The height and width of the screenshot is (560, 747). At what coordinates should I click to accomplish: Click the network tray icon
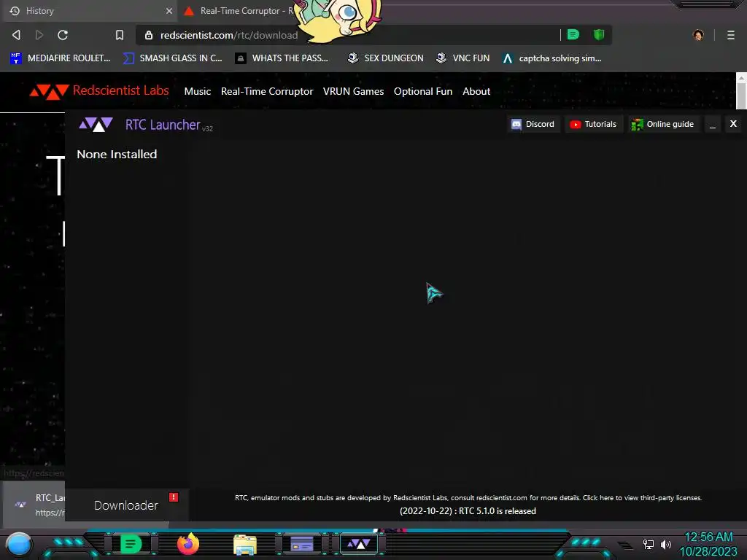click(648, 544)
